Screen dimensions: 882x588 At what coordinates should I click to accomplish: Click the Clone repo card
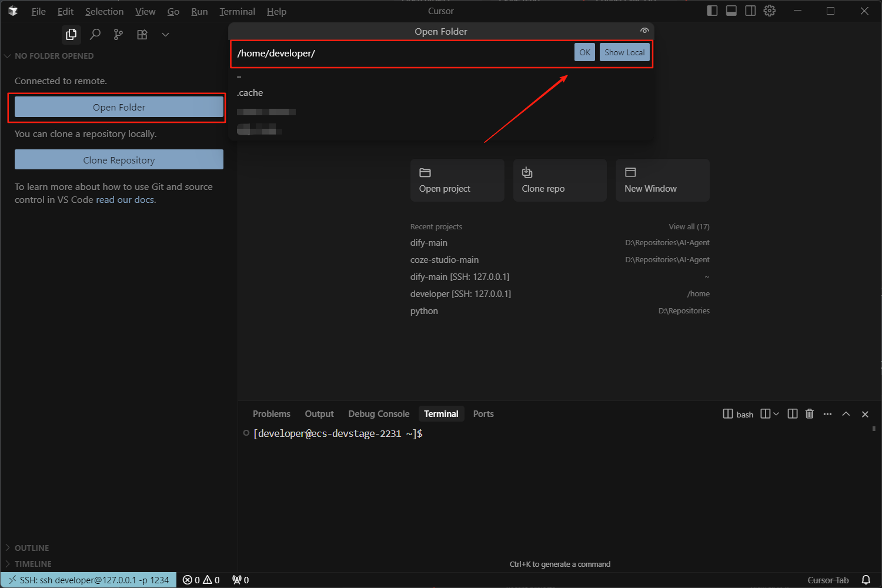[560, 181]
